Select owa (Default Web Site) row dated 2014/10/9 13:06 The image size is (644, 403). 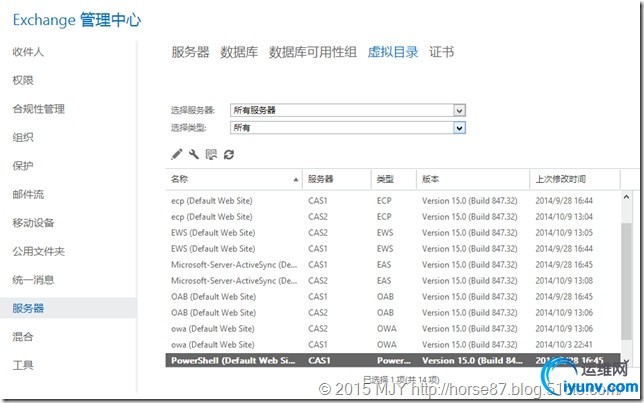[393, 329]
